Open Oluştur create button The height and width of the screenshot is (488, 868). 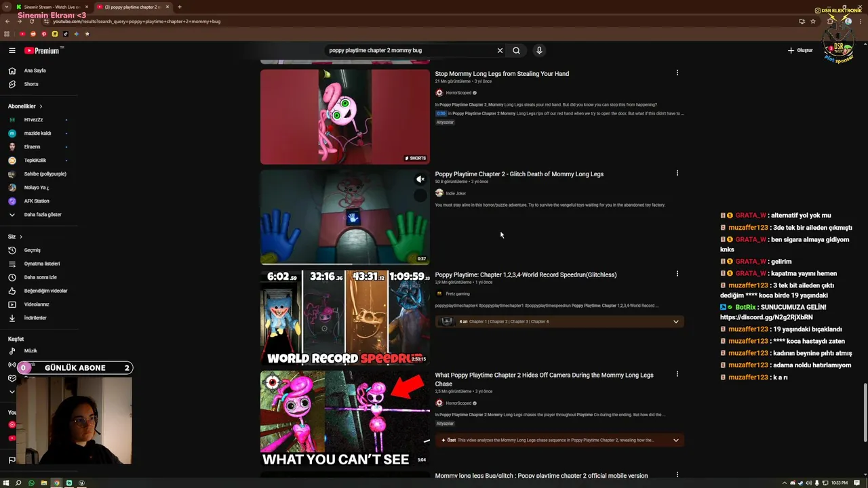coord(800,50)
